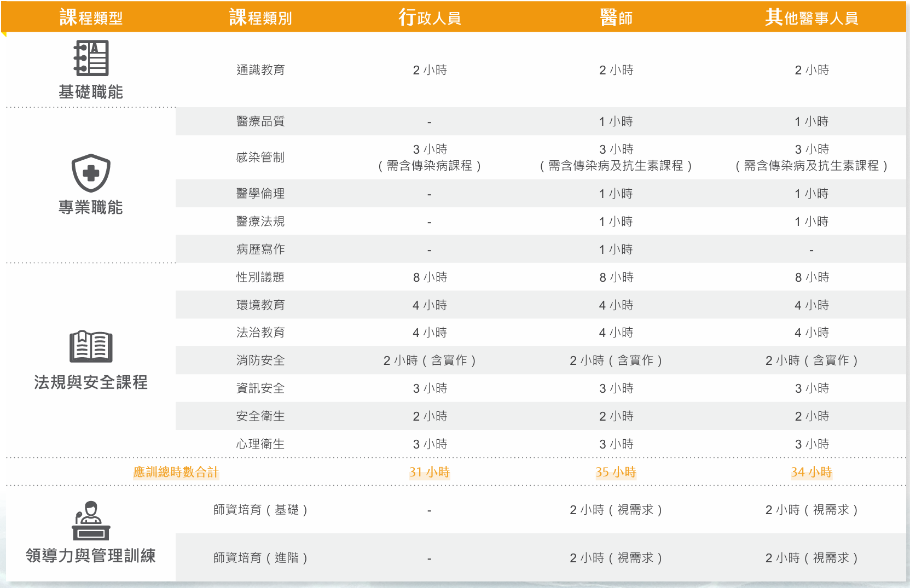
Task: Select the 通識教育 course row label
Action: click(x=260, y=70)
